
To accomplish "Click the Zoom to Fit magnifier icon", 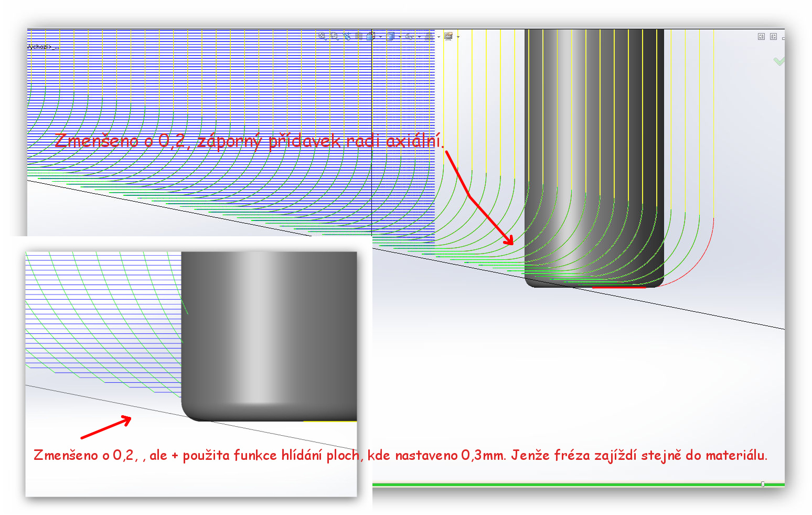I will pyautogui.click(x=322, y=36).
